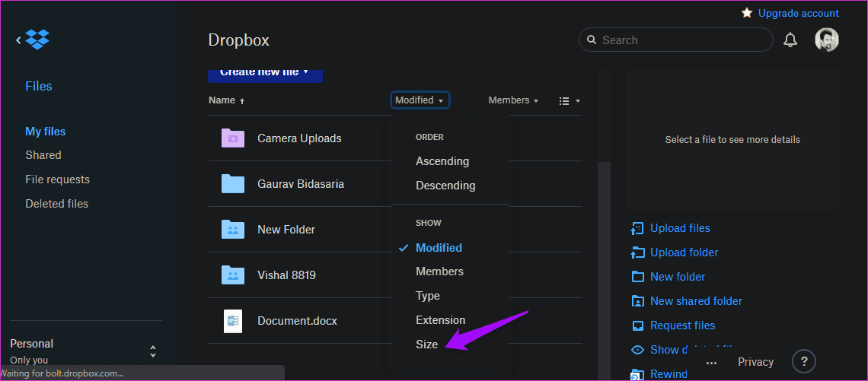This screenshot has height=381, width=868.
Task: Toggle Name column sort arrow
Action: pyautogui.click(x=241, y=101)
